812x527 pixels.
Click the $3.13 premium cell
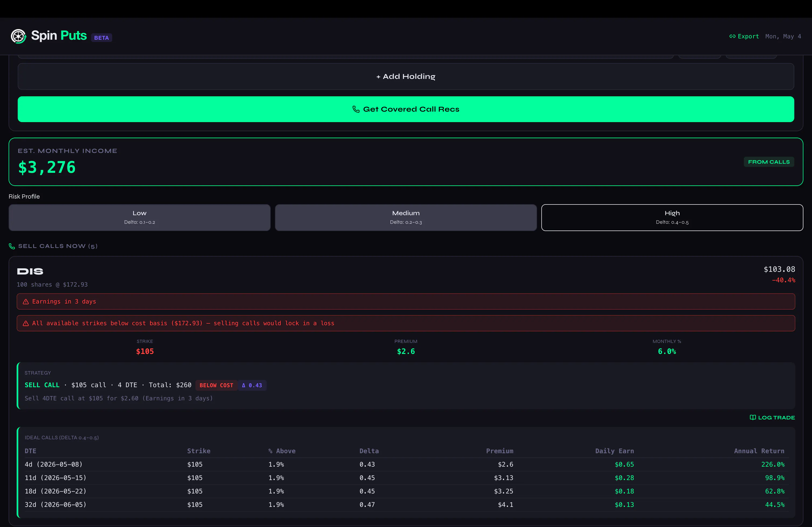coord(503,478)
